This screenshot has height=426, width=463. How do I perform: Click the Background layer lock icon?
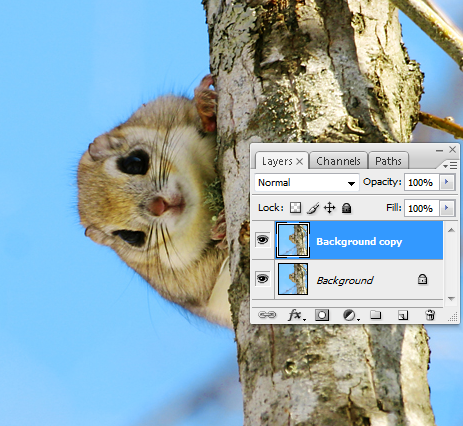tap(422, 279)
